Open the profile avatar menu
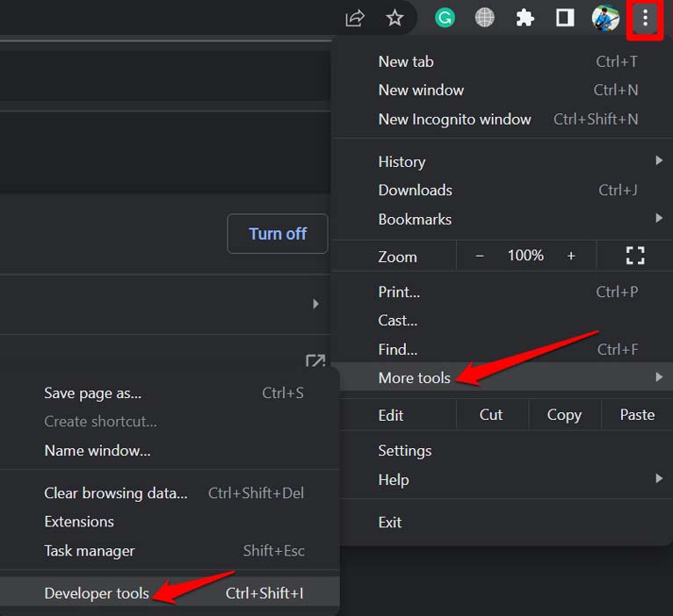The width and height of the screenshot is (673, 616). (605, 18)
